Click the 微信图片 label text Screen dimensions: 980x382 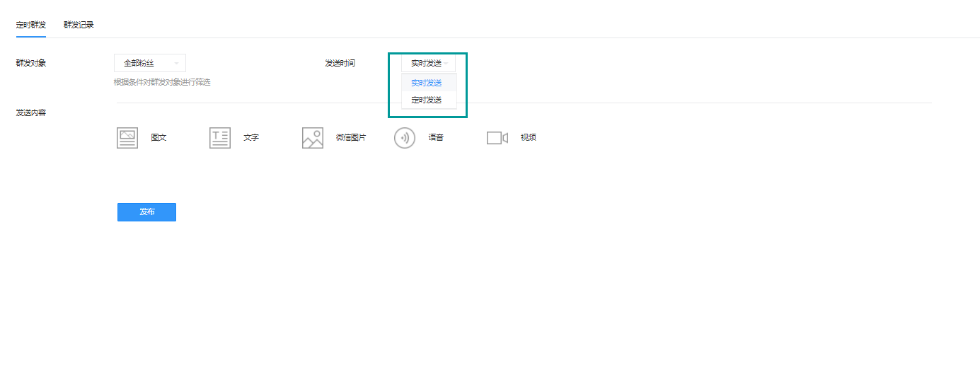pyautogui.click(x=351, y=137)
